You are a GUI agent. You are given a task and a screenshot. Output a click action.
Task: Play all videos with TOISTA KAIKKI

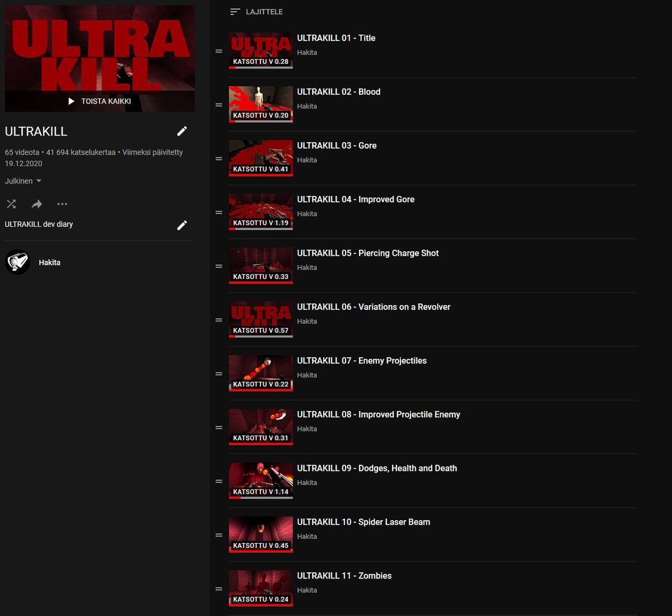(x=100, y=101)
